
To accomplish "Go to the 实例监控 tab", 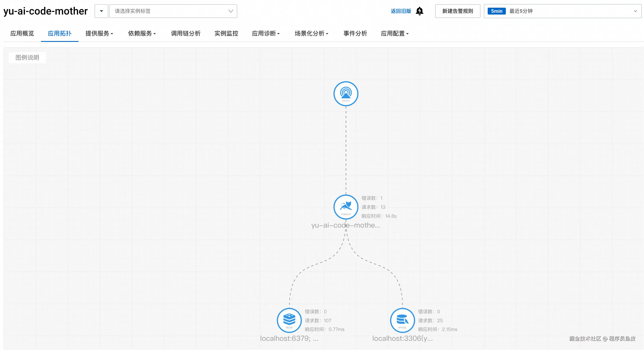I will (x=226, y=34).
